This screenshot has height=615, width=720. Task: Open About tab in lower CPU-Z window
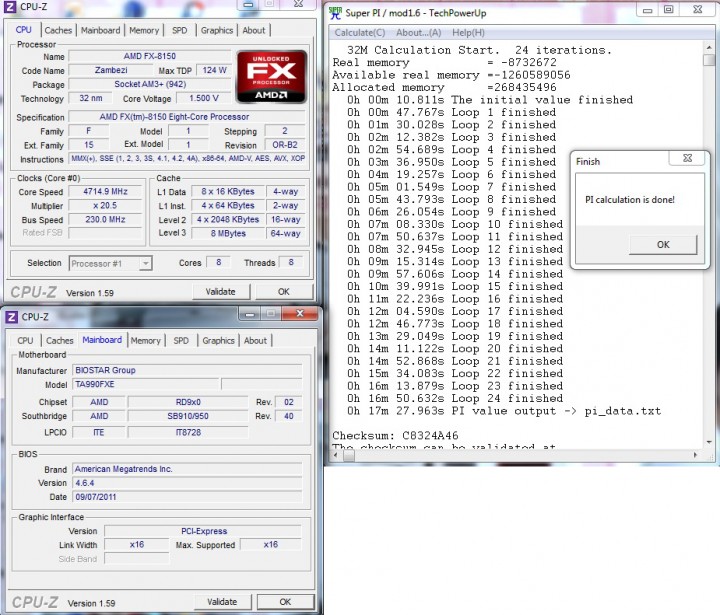pyautogui.click(x=255, y=341)
